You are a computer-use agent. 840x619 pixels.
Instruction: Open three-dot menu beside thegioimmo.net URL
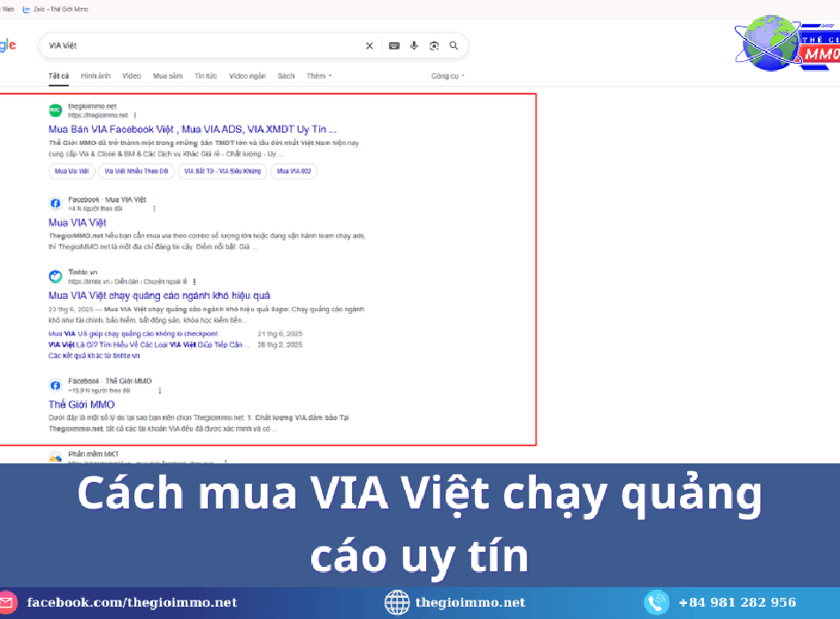(x=135, y=116)
